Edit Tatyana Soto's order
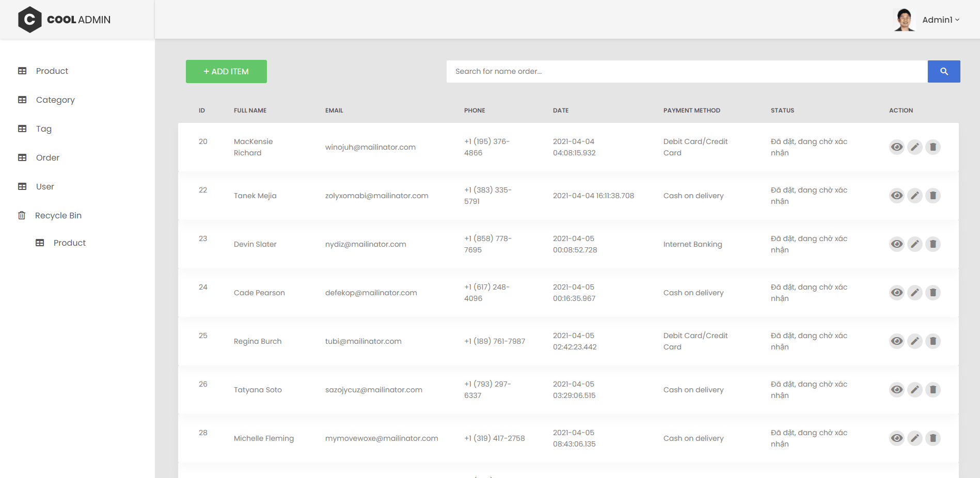This screenshot has width=980, height=478. coord(915,390)
